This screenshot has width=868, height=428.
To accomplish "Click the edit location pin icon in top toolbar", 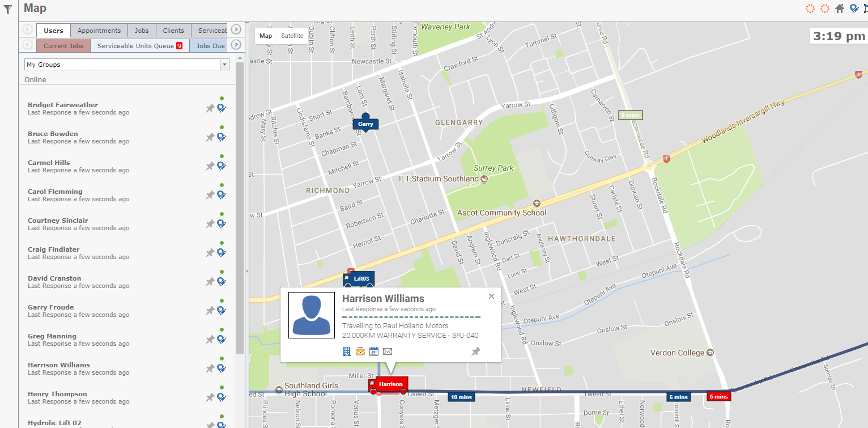I will pos(853,9).
